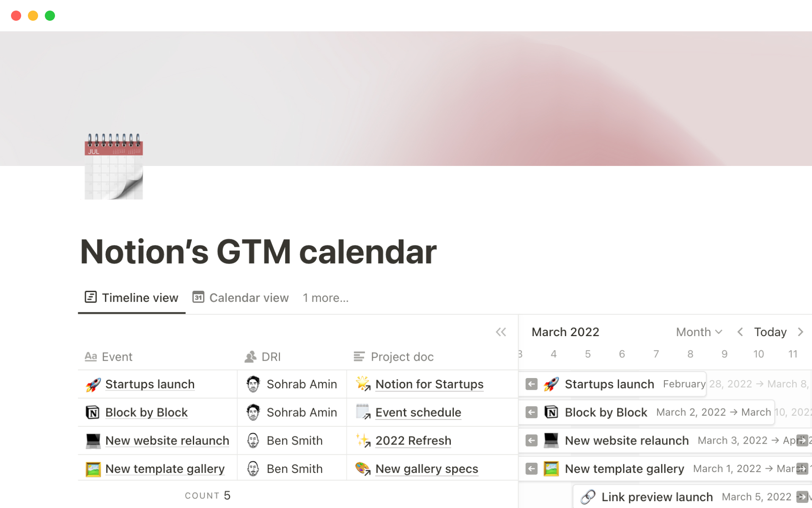Click the back arrow on New website relaunch row
Image resolution: width=812 pixels, height=508 pixels.
(531, 440)
